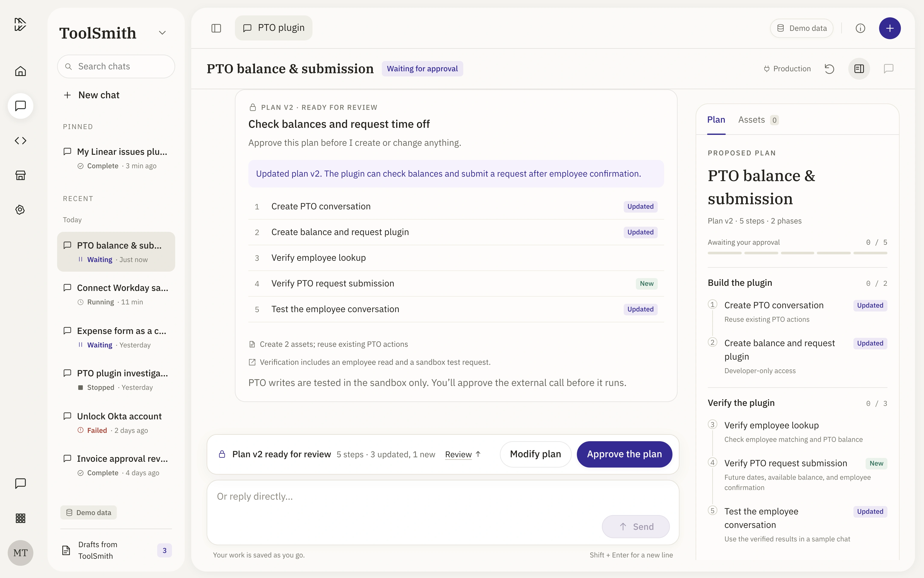Click lock icon next to Plan v2 ready
Image resolution: width=924 pixels, height=578 pixels.
coord(222,454)
